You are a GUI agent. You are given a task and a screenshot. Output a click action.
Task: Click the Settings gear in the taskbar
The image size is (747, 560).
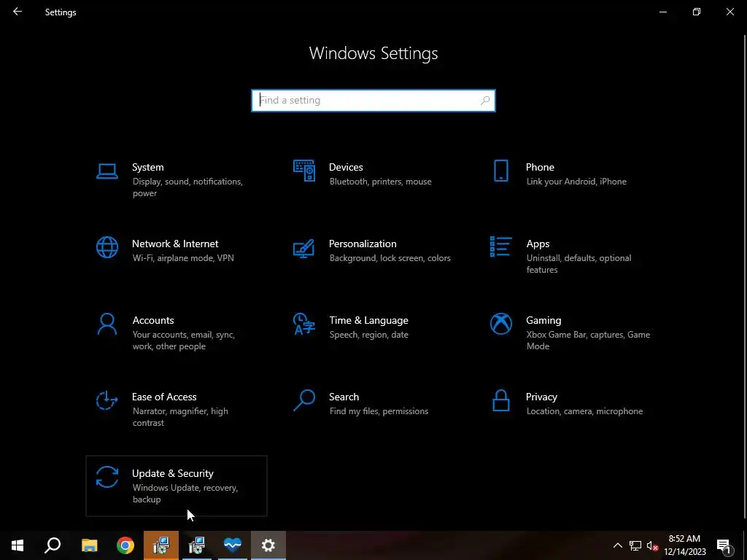(268, 545)
